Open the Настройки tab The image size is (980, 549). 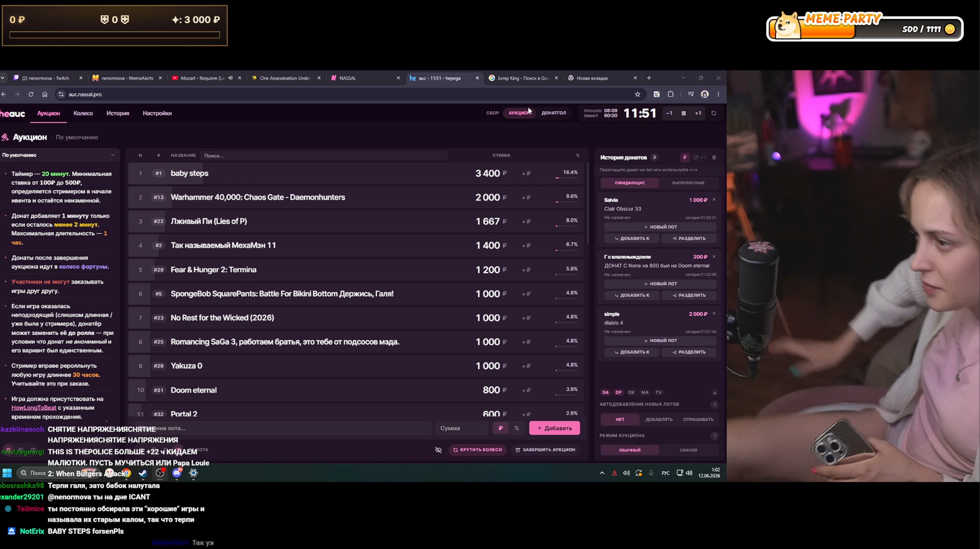157,113
